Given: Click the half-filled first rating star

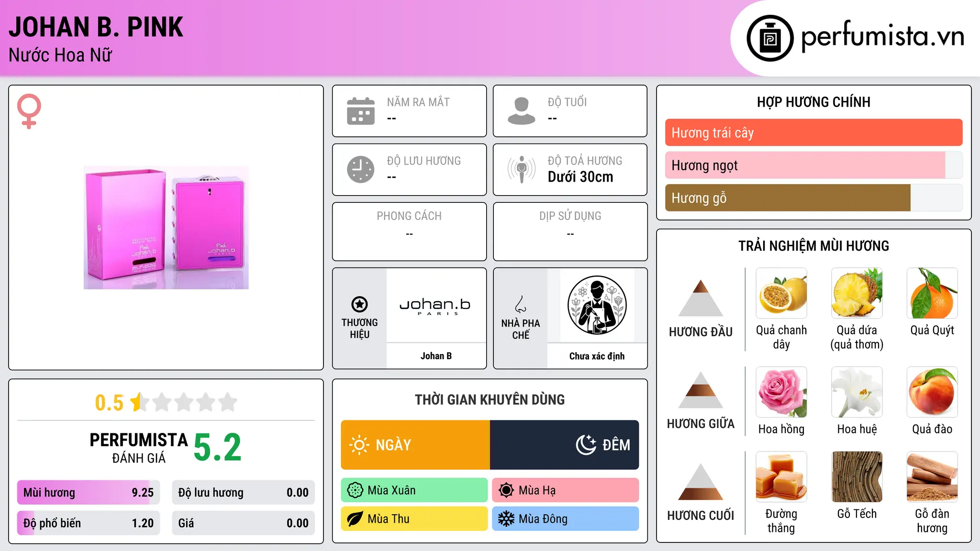Looking at the screenshot, I should (139, 402).
